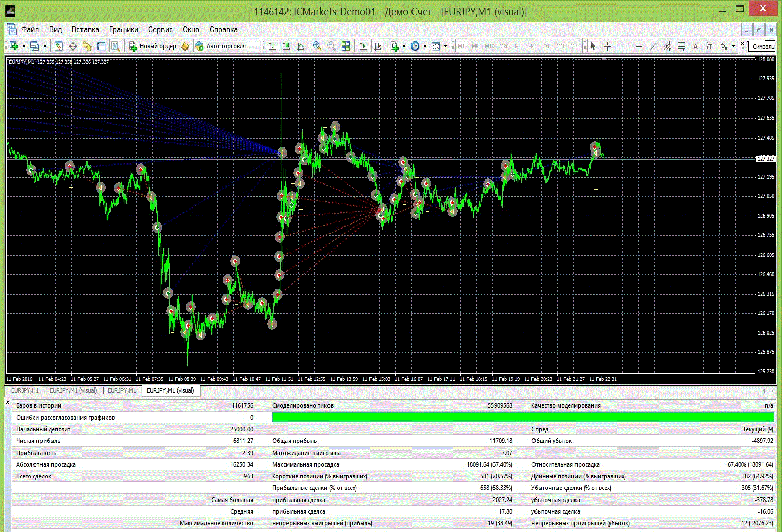Tile windows with the grid icon
This screenshot has height=532, width=782.
click(x=346, y=46)
